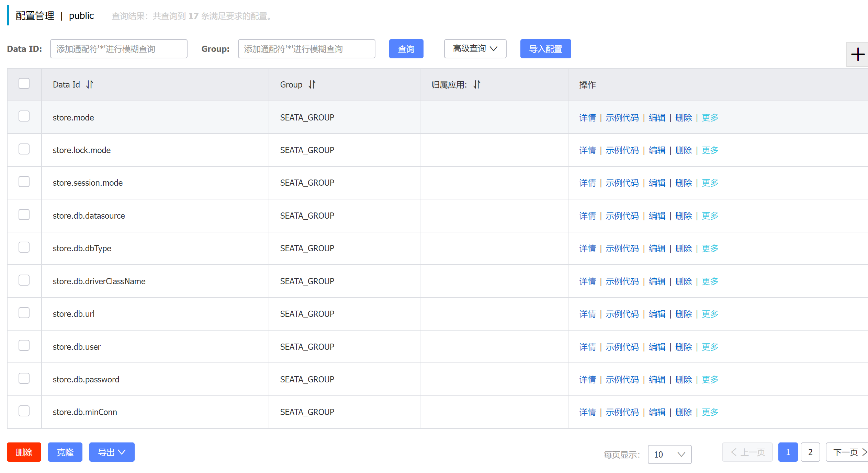The image size is (868, 473).
Task: Click 编辑 for store.db.password row
Action: pyautogui.click(x=657, y=380)
